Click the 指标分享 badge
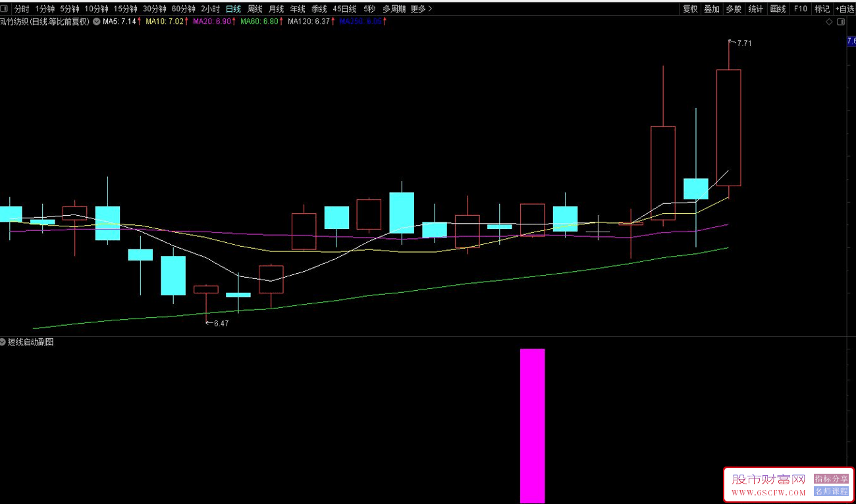 (x=832, y=479)
